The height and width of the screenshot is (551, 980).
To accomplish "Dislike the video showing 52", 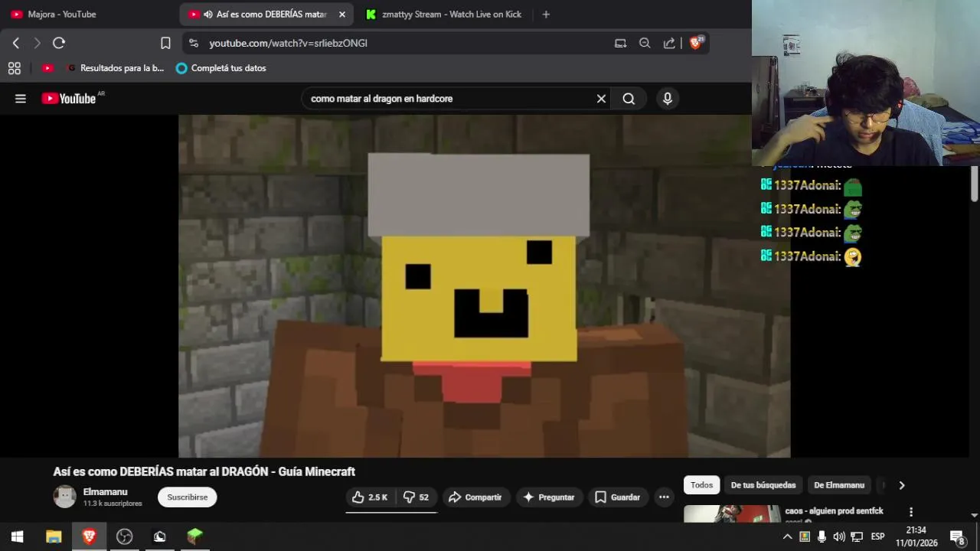I will click(416, 497).
